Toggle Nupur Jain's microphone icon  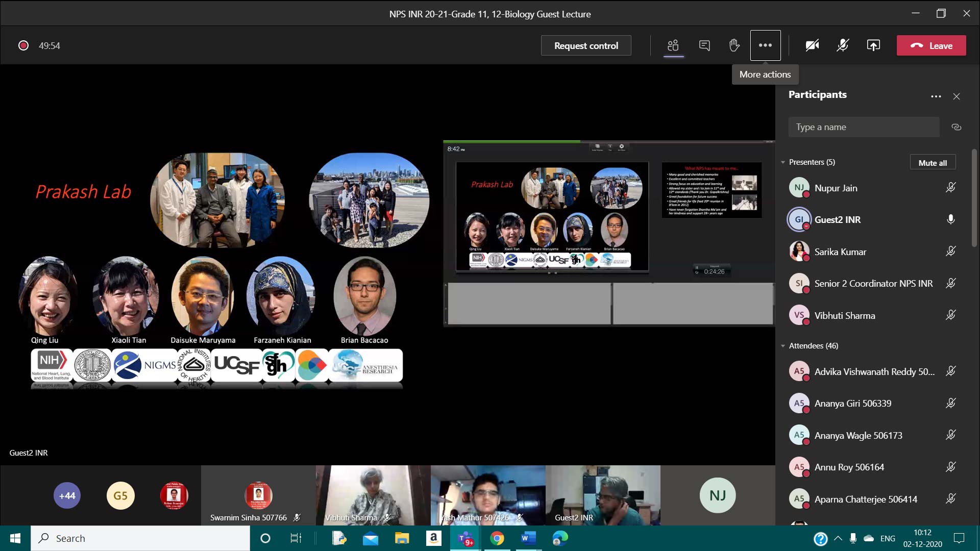(950, 188)
